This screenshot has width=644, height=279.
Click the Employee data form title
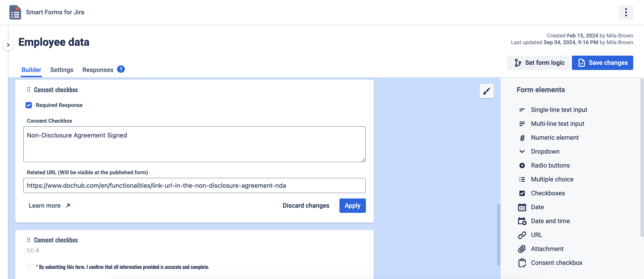pyautogui.click(x=54, y=42)
